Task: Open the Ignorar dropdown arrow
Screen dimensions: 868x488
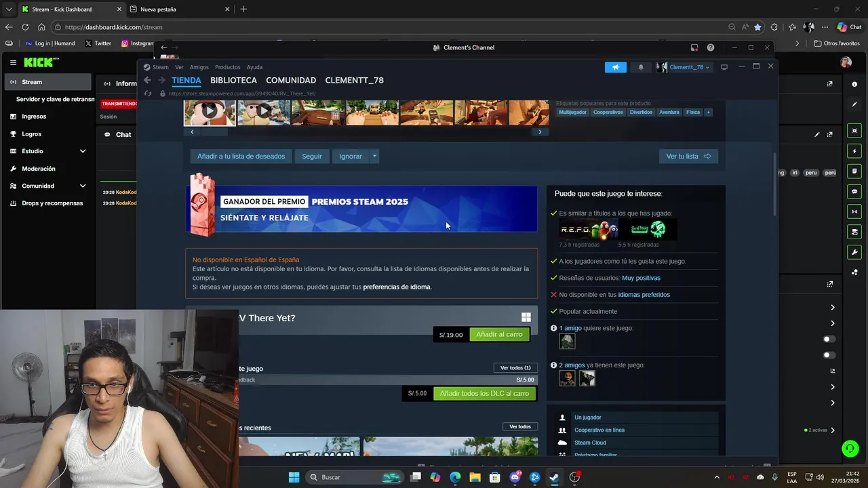Action: (x=374, y=156)
